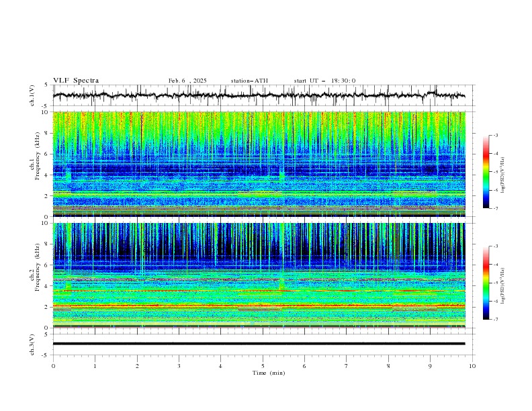Click the "-7" tick on the upper colorbar

click(x=495, y=208)
